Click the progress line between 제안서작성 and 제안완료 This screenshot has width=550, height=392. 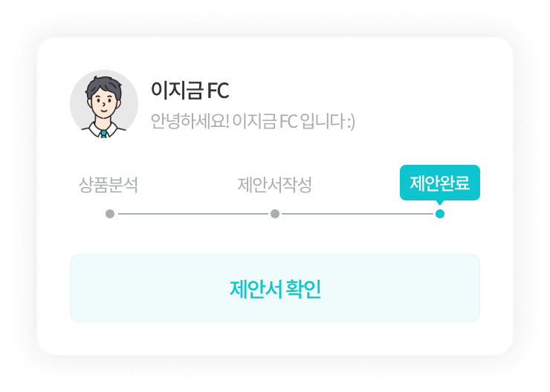pyautogui.click(x=357, y=214)
